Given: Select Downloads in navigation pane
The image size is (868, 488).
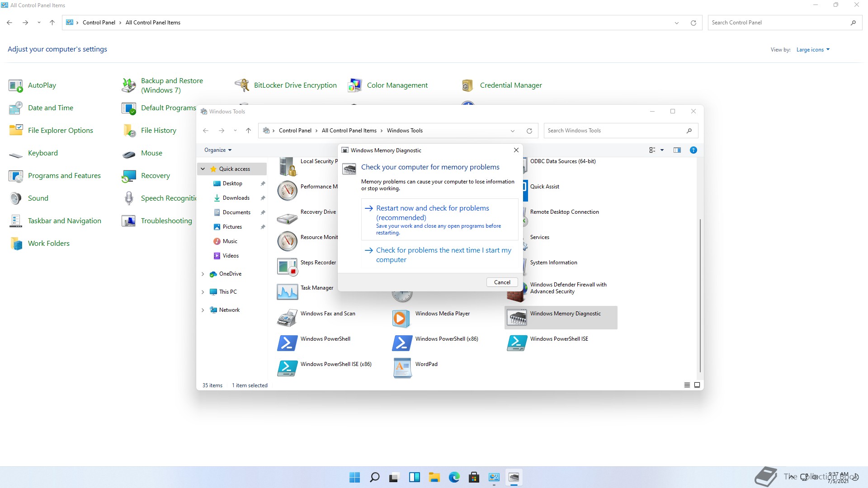Looking at the screenshot, I should coord(236,198).
